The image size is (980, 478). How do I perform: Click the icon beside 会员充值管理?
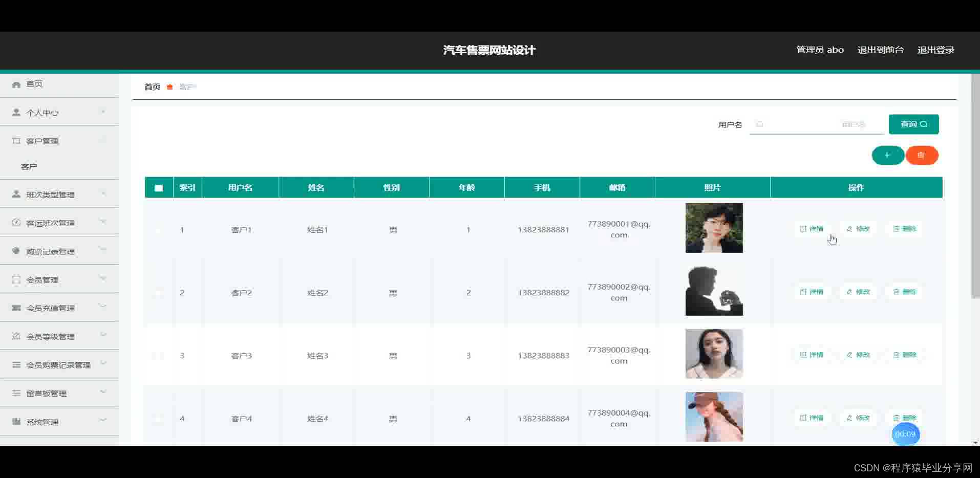(16, 308)
